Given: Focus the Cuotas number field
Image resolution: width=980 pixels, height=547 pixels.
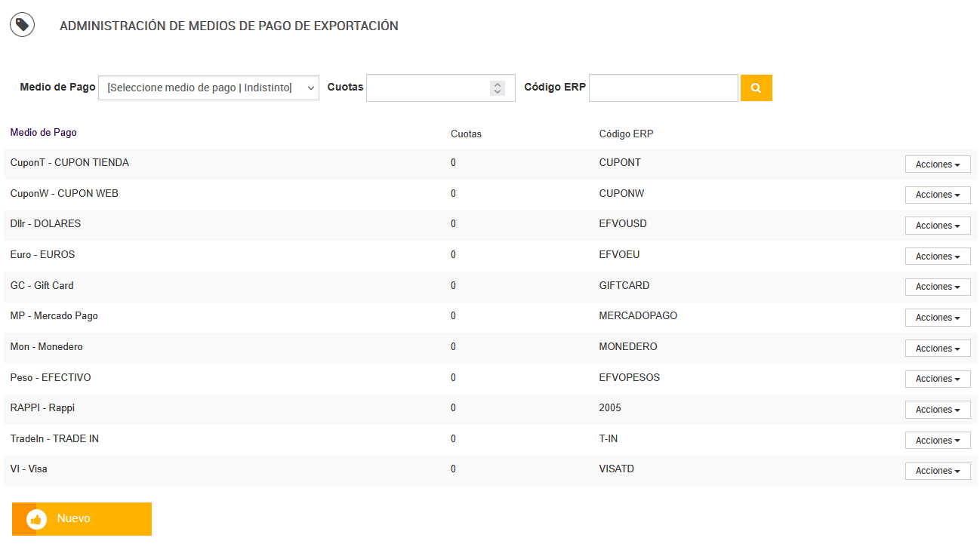Looking at the screenshot, I should [427, 88].
